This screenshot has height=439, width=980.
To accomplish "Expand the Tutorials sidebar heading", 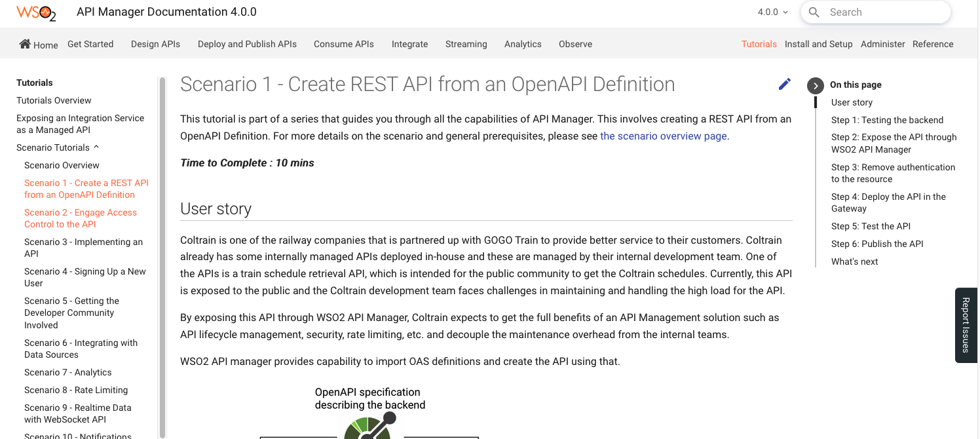I will 34,83.
